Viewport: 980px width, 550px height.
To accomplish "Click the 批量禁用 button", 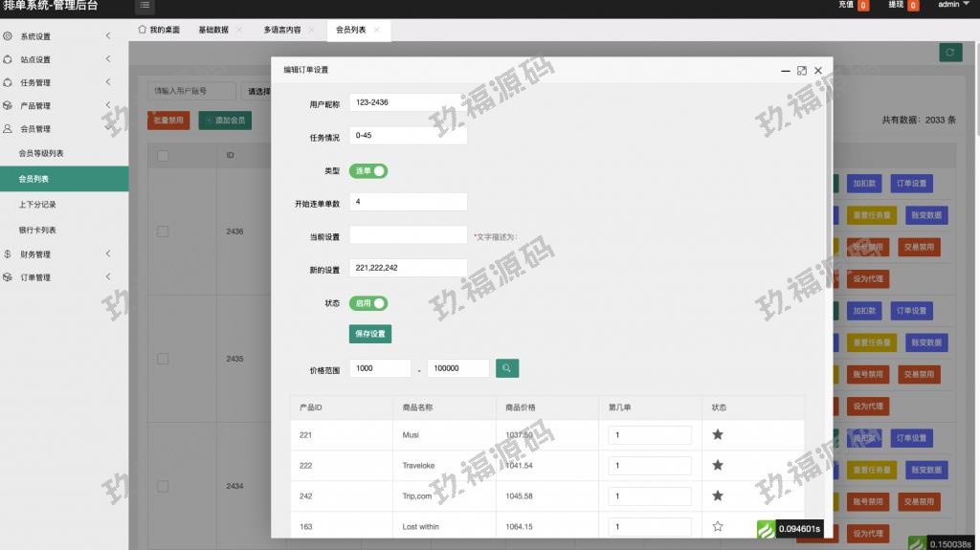I will pyautogui.click(x=167, y=121).
